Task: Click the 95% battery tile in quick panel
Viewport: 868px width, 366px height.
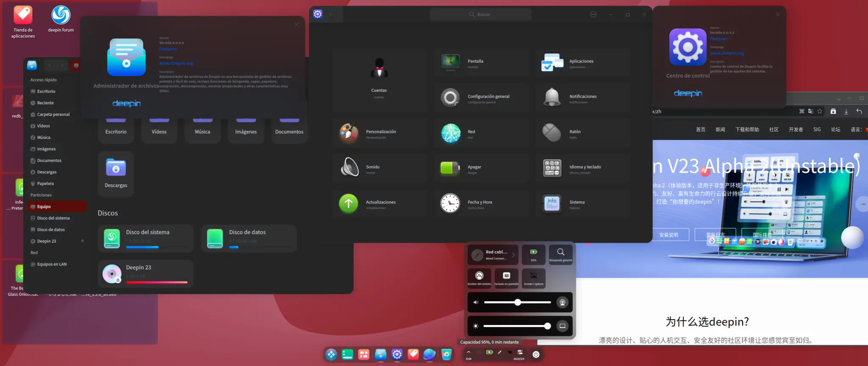Action: [x=534, y=255]
